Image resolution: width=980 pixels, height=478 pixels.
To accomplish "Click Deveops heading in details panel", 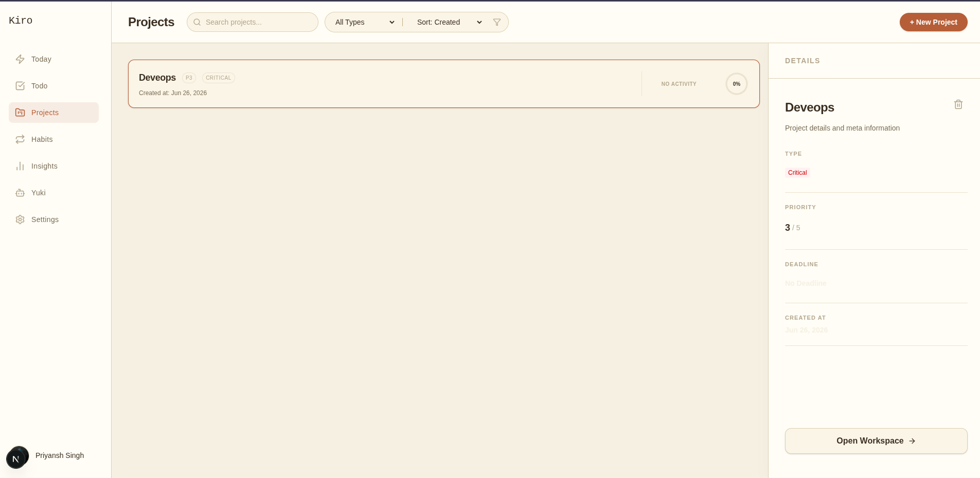I will [x=810, y=107].
